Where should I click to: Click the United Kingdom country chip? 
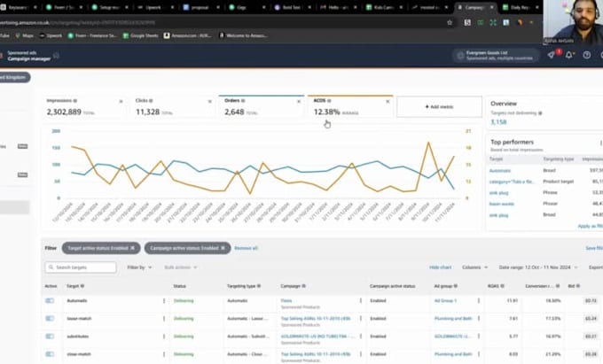pos(14,77)
